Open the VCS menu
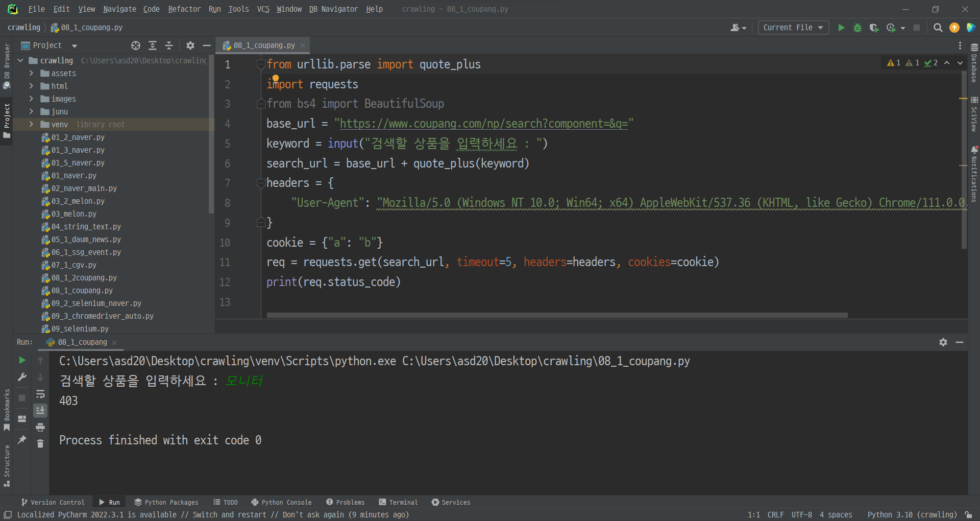Image resolution: width=980 pixels, height=521 pixels. tap(263, 9)
